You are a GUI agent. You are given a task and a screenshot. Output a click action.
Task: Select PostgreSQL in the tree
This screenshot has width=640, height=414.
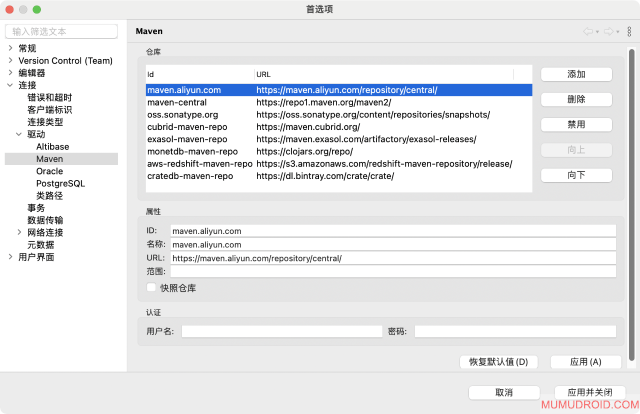click(60, 183)
